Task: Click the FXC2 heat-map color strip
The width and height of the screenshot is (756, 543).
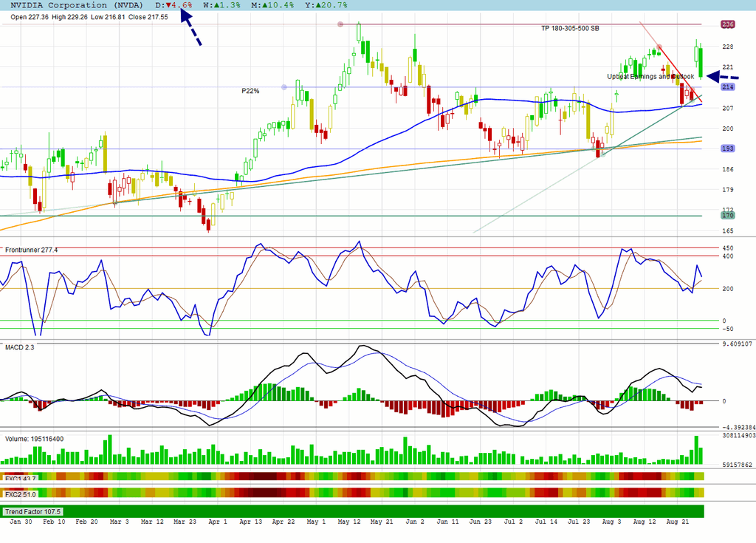Action: 352,493
